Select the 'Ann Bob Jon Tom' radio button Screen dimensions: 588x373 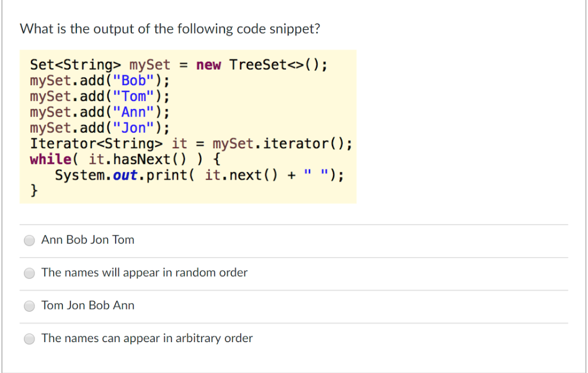click(29, 240)
